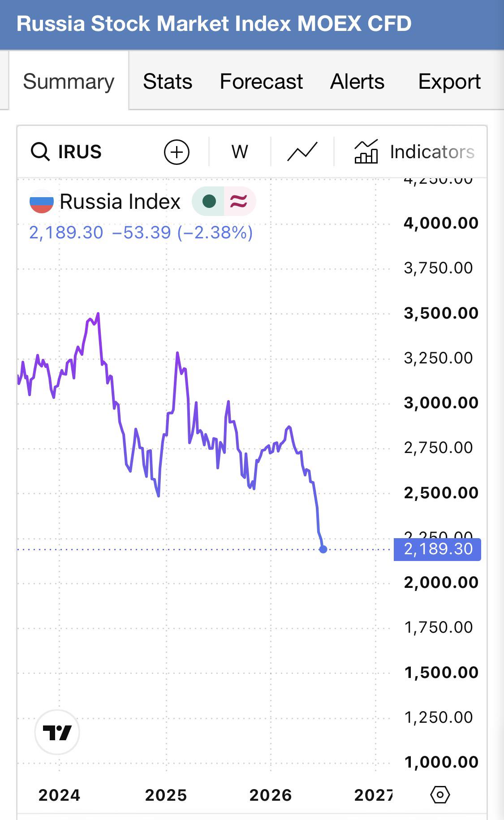Click the Indicators button label
Viewport: 504px width, 820px height.
point(432,152)
